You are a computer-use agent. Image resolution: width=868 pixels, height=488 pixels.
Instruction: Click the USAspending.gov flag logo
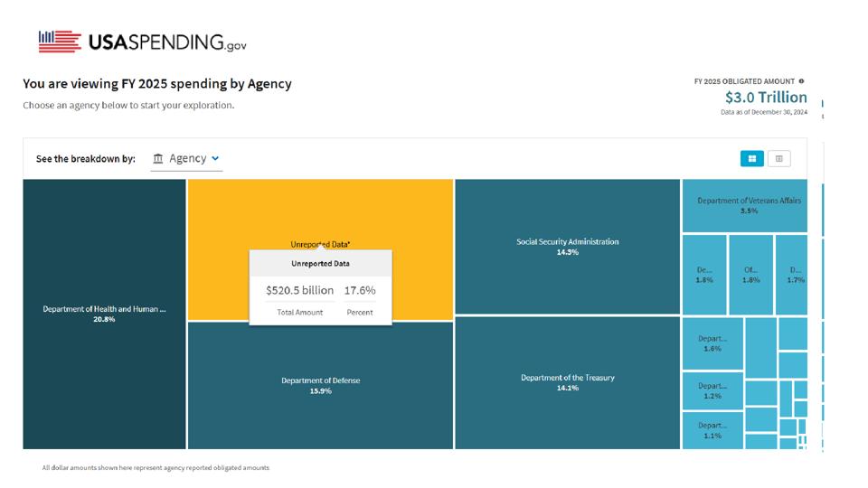[60, 42]
